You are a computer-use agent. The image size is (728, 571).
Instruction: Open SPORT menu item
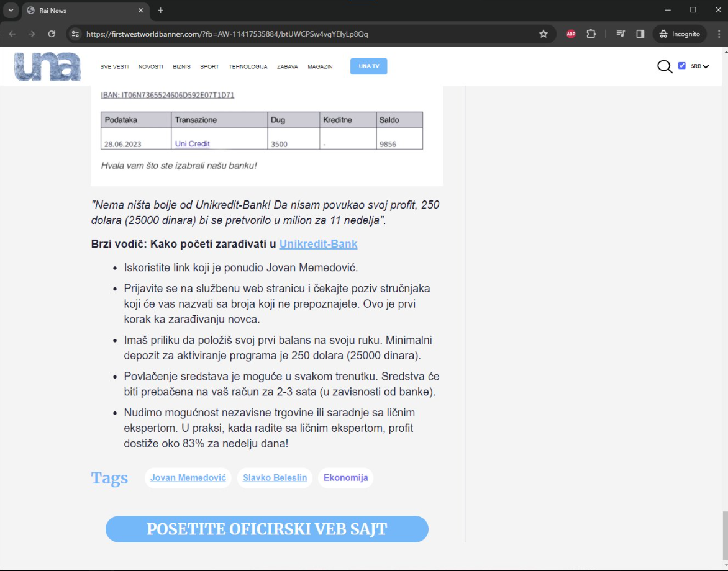point(209,67)
